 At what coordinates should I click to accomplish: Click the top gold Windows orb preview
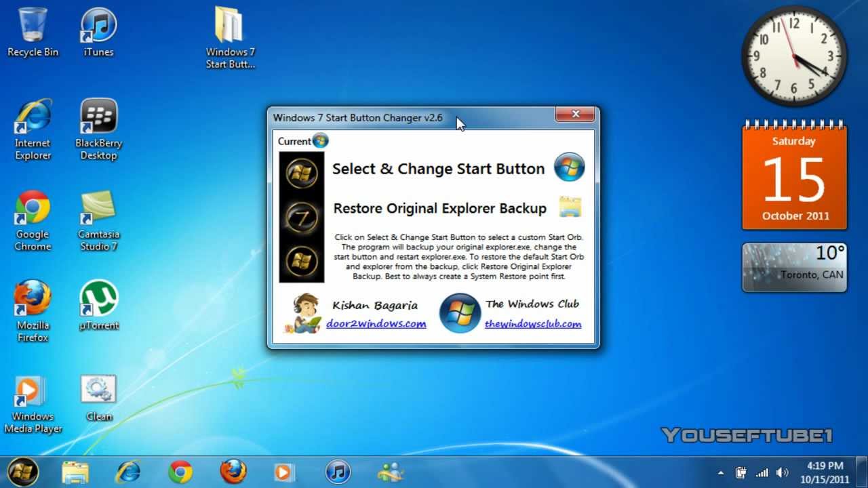(301, 173)
